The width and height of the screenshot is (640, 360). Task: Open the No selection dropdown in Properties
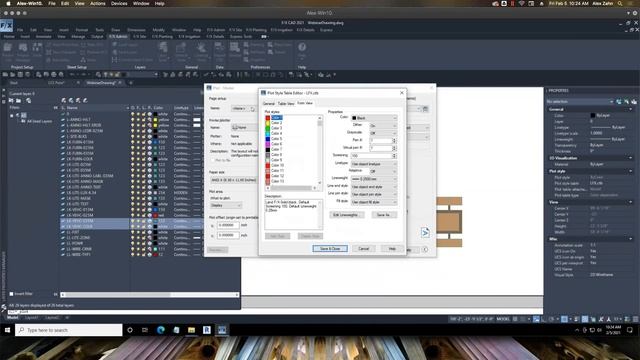(x=580, y=101)
